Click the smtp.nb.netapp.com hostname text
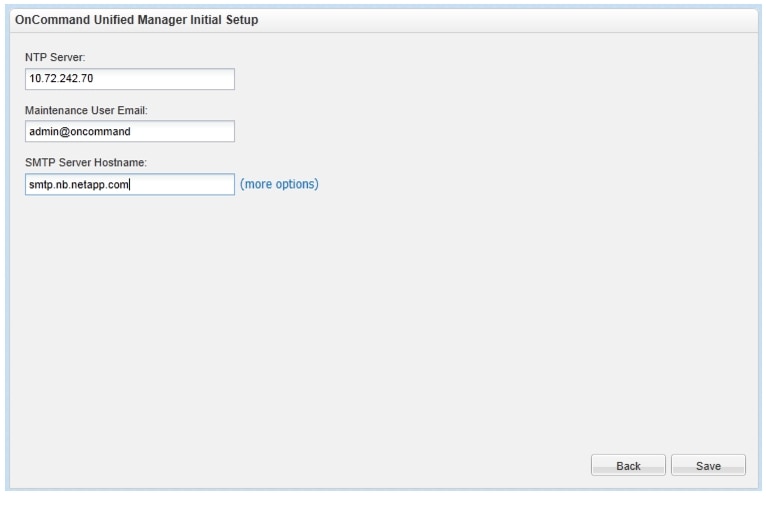The height and width of the screenshot is (516, 766). point(80,184)
